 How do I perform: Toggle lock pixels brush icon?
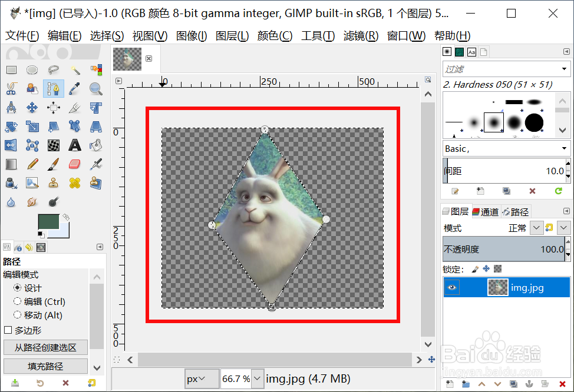pos(475,269)
